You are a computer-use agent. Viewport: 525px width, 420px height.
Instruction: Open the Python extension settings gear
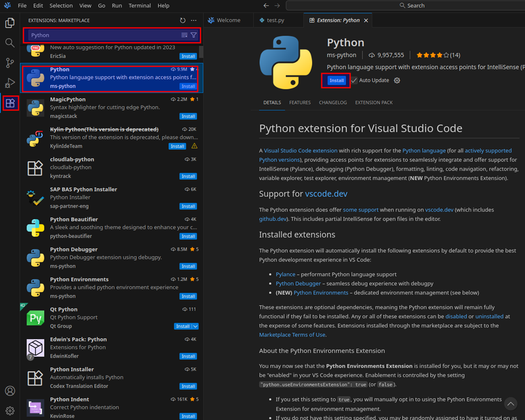(x=397, y=80)
